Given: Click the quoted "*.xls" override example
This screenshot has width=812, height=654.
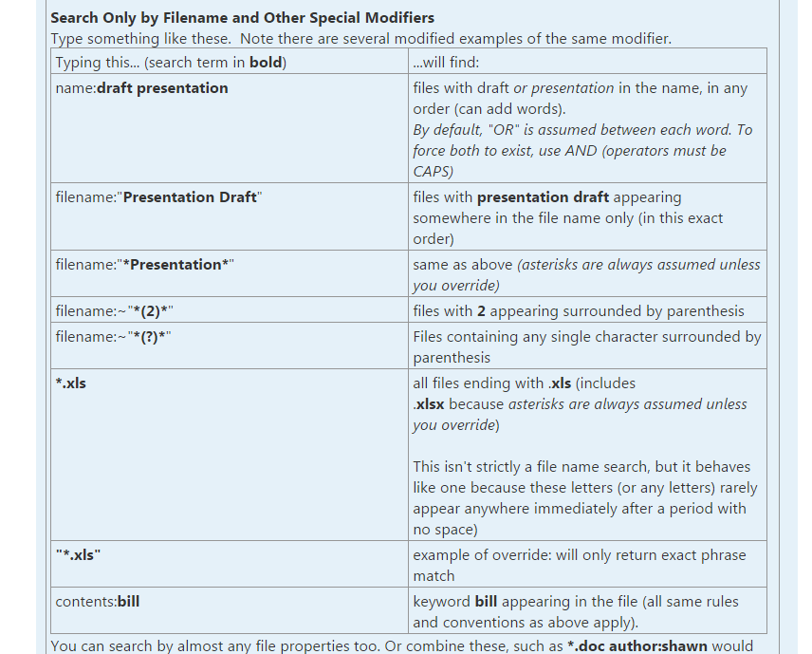Looking at the screenshot, I should [78, 555].
